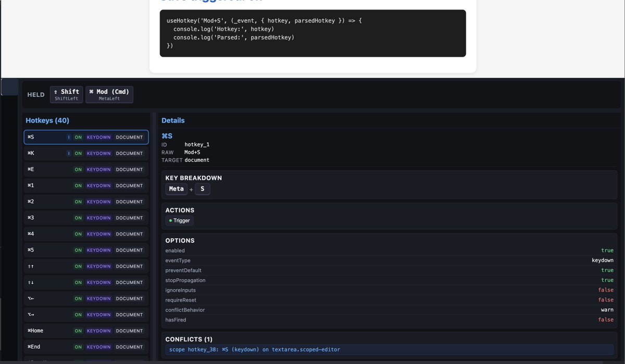Image resolution: width=625 pixels, height=364 pixels.
Task: Click the conflict indicator badge on the ⌘K row
Action: (69, 154)
